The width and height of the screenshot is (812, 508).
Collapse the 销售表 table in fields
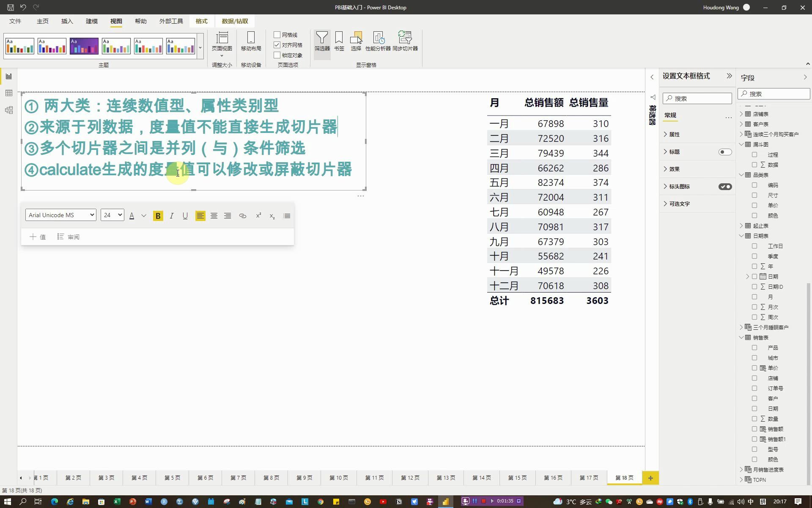(x=741, y=337)
